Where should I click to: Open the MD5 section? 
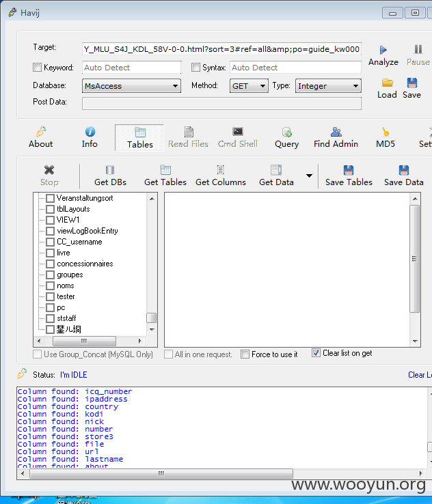386,137
